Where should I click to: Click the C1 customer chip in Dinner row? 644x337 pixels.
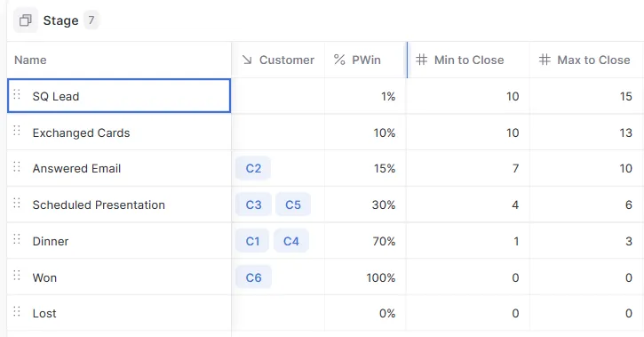pyautogui.click(x=252, y=241)
